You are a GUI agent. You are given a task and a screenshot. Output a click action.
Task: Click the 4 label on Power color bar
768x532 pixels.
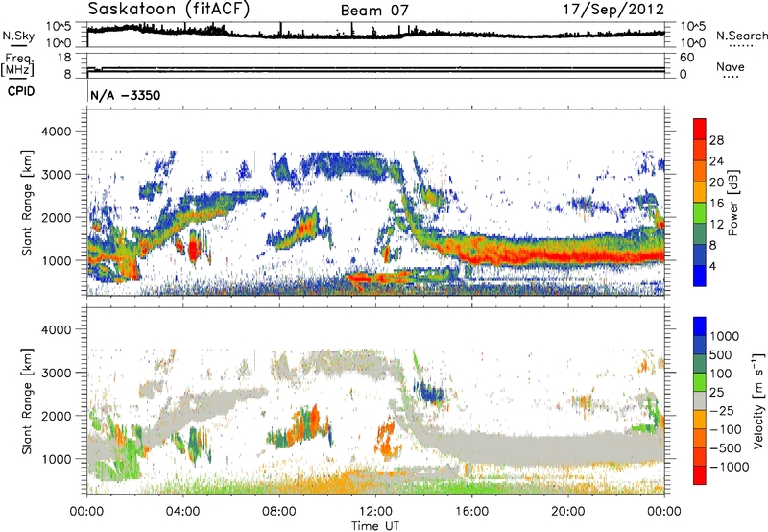pyautogui.click(x=713, y=267)
